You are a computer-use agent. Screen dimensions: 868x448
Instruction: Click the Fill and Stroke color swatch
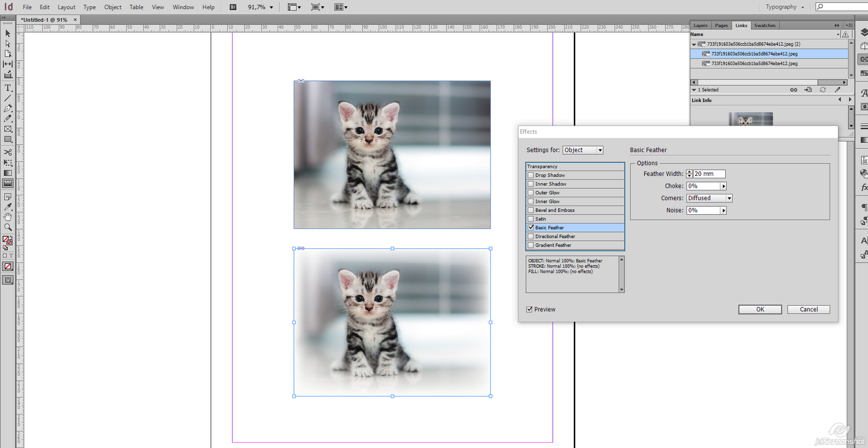pyautogui.click(x=8, y=240)
